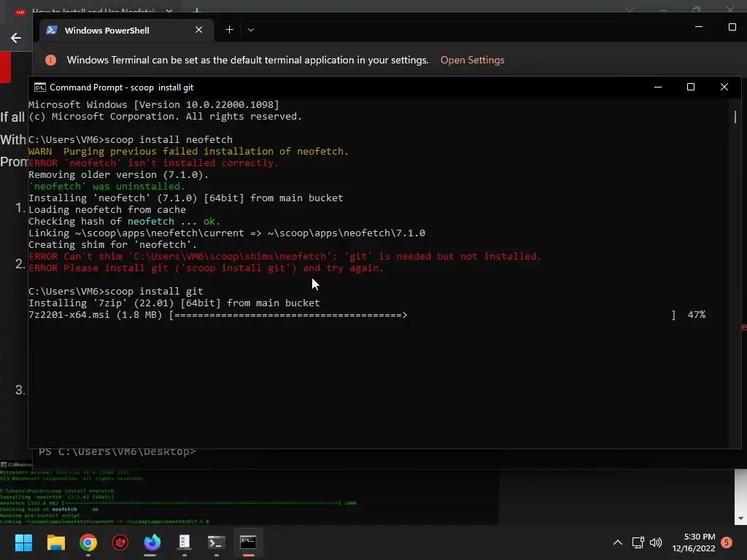
Task: Click the Command Prompt vertical scrollbar thumb
Action: [735, 117]
